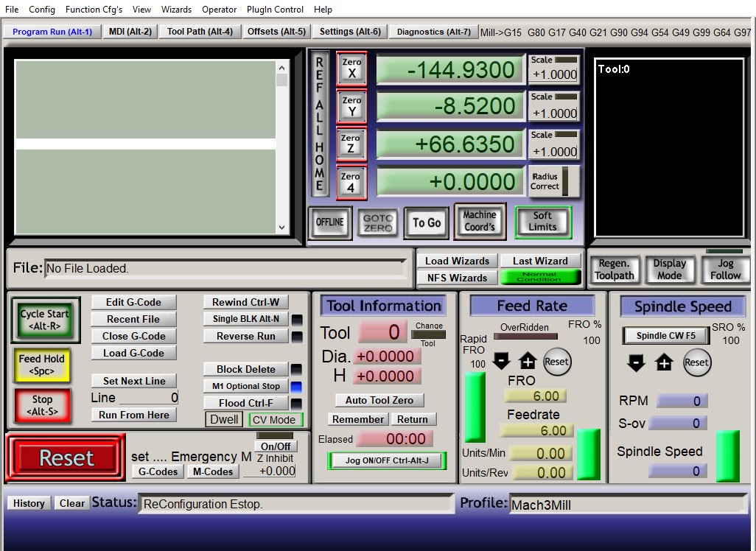Click the Zero 4 axis button
756x551 pixels.
(x=351, y=182)
